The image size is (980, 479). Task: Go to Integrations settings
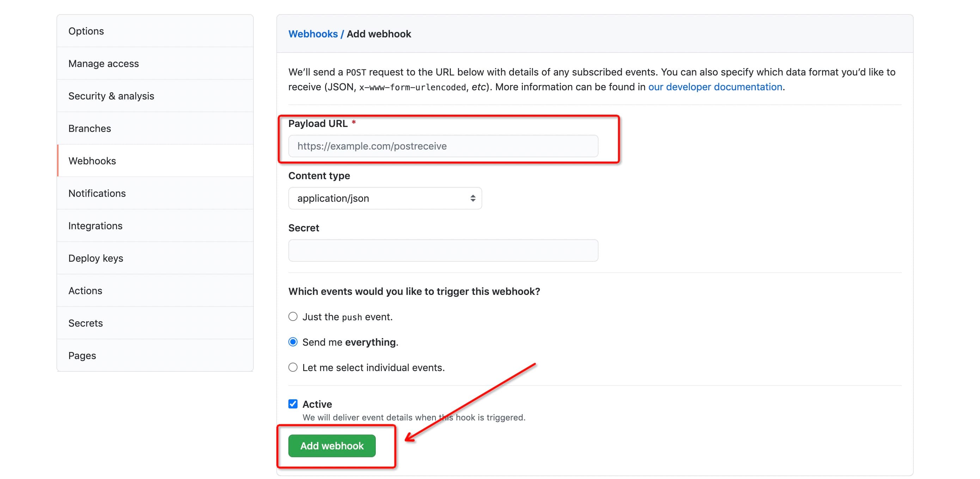pyautogui.click(x=155, y=225)
